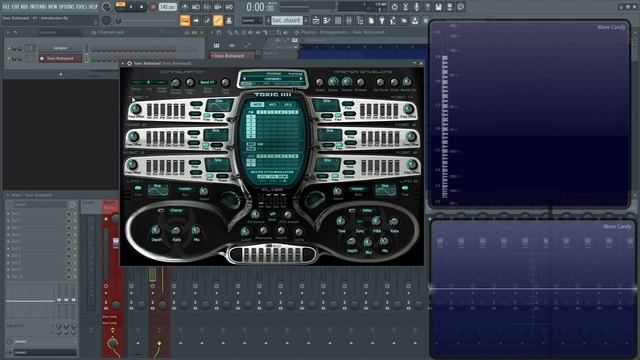Viewport: 640px width, 360px height.
Task: Toggle OSC 1 Free switch
Action: tap(207, 117)
